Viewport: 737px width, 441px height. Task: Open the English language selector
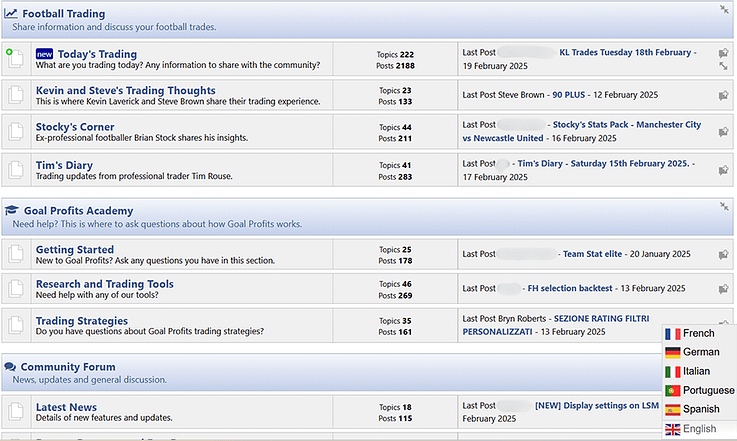[699, 429]
